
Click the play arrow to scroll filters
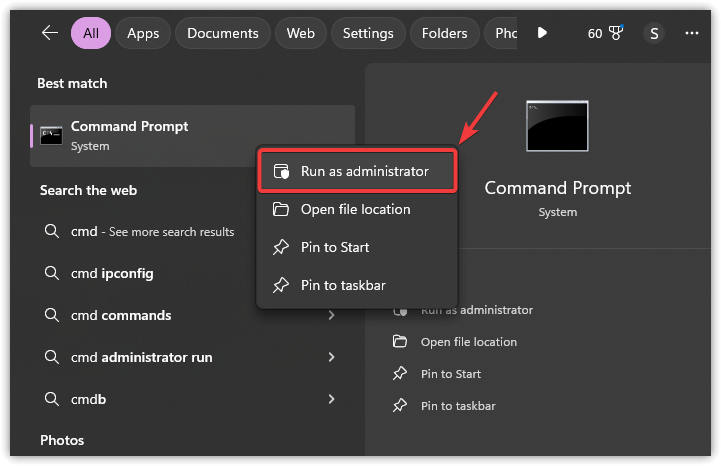pyautogui.click(x=542, y=33)
